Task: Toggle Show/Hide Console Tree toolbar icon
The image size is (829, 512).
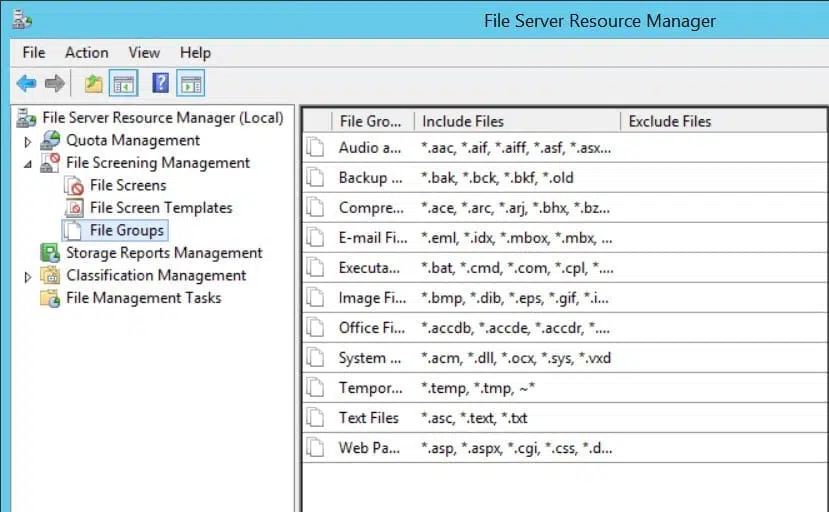Action: [123, 84]
